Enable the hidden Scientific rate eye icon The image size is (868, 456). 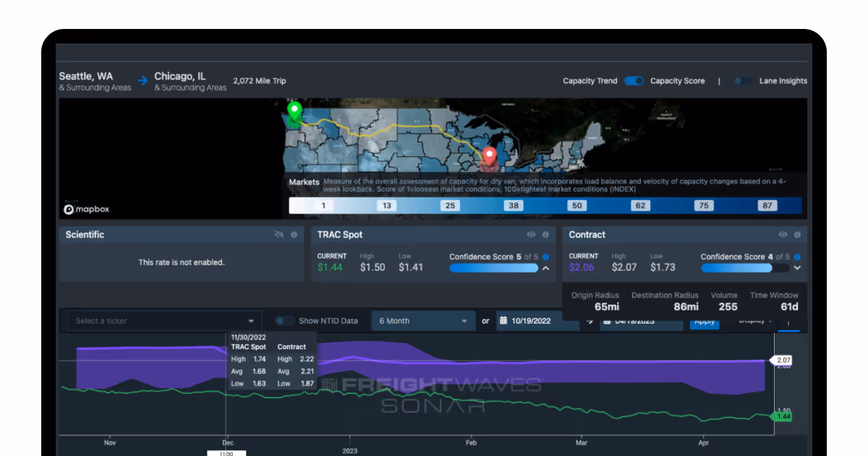point(279,235)
